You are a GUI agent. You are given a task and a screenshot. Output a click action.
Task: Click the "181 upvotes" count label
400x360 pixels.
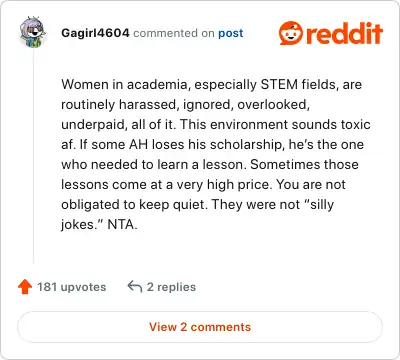pyautogui.click(x=72, y=287)
